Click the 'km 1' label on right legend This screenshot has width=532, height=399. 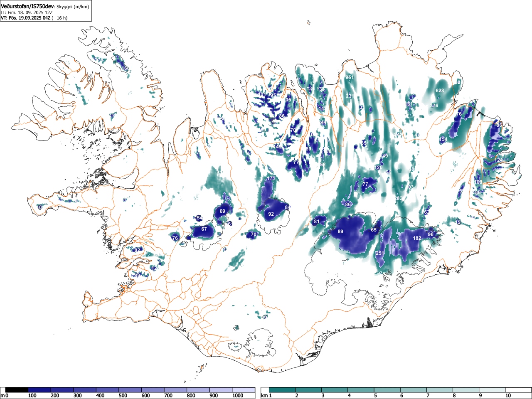pyautogui.click(x=266, y=396)
